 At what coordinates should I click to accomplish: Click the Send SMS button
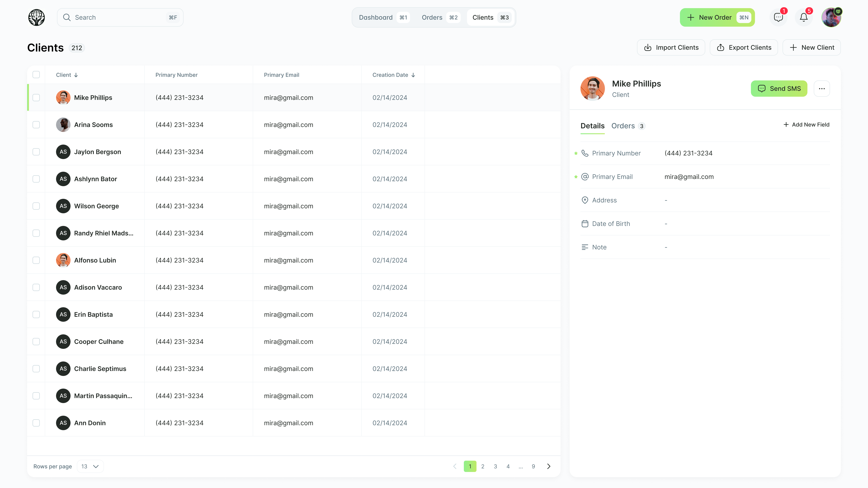pyautogui.click(x=779, y=89)
